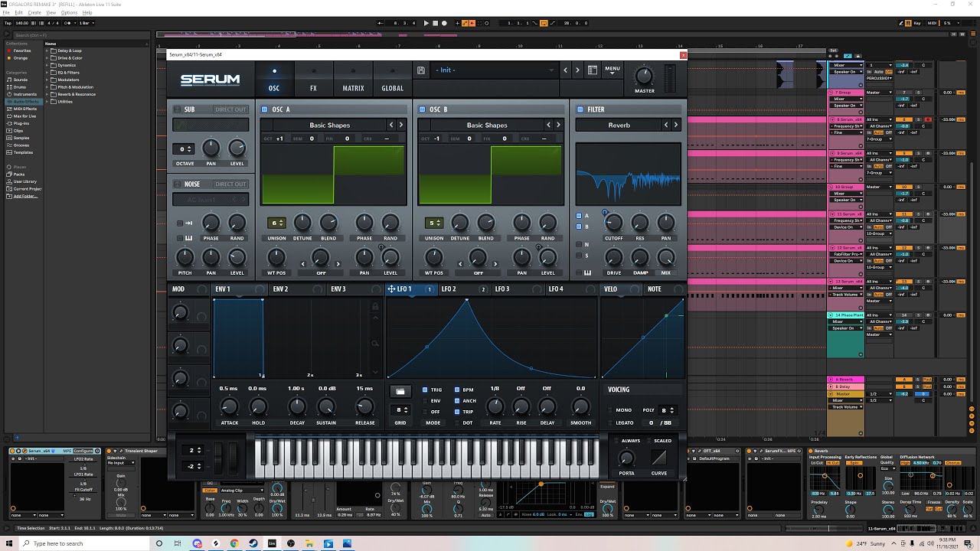
Task: Toggle OSC B enable switch
Action: pyautogui.click(x=423, y=109)
